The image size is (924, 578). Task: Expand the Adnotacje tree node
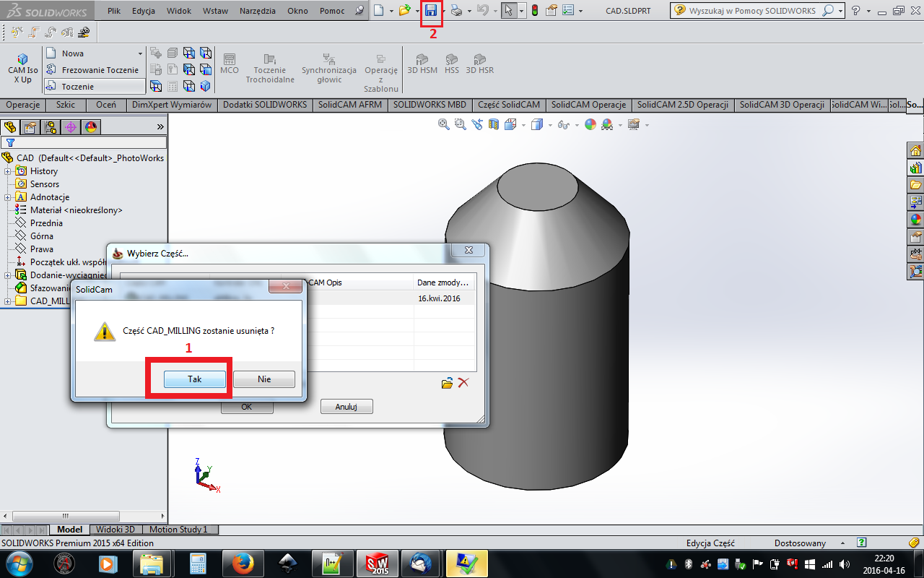(8, 197)
